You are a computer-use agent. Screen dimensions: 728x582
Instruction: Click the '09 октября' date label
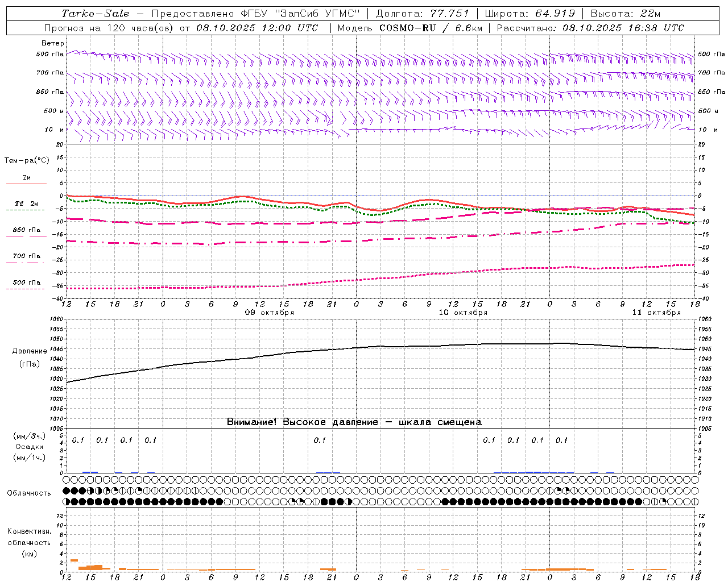[x=270, y=313]
